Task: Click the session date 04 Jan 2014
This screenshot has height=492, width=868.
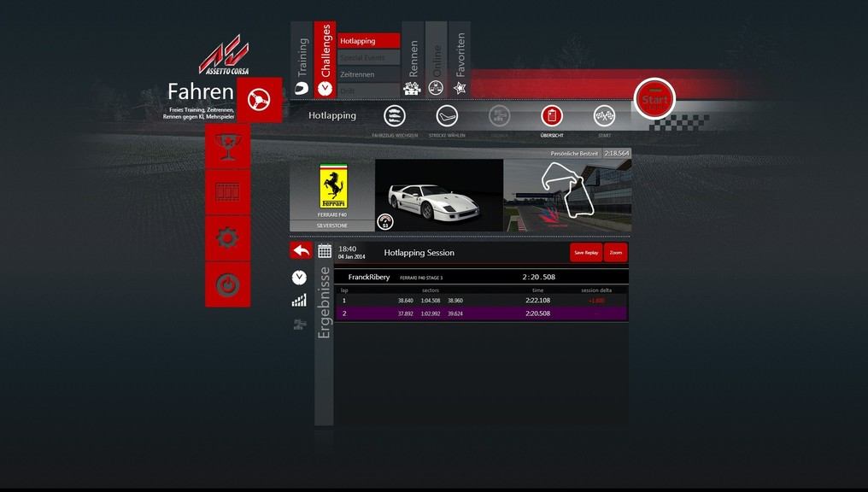Action: point(351,257)
